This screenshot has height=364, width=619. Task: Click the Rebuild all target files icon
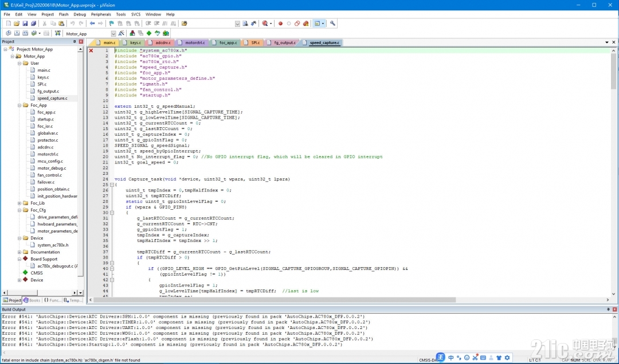click(x=25, y=34)
